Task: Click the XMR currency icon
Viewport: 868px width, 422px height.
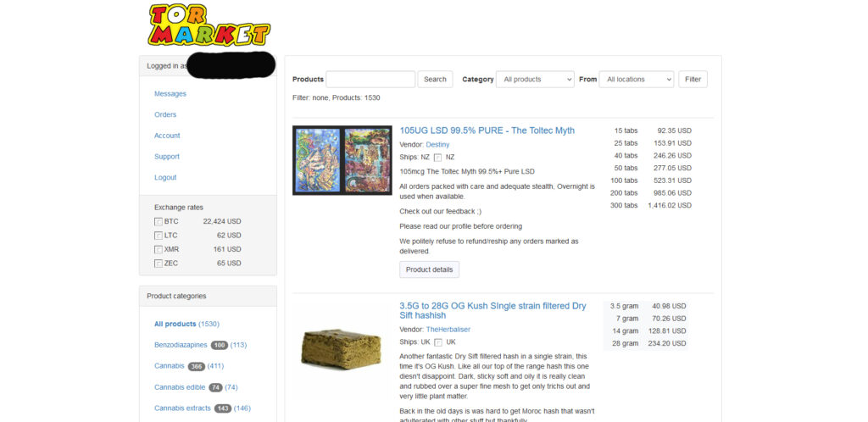Action: [159, 249]
